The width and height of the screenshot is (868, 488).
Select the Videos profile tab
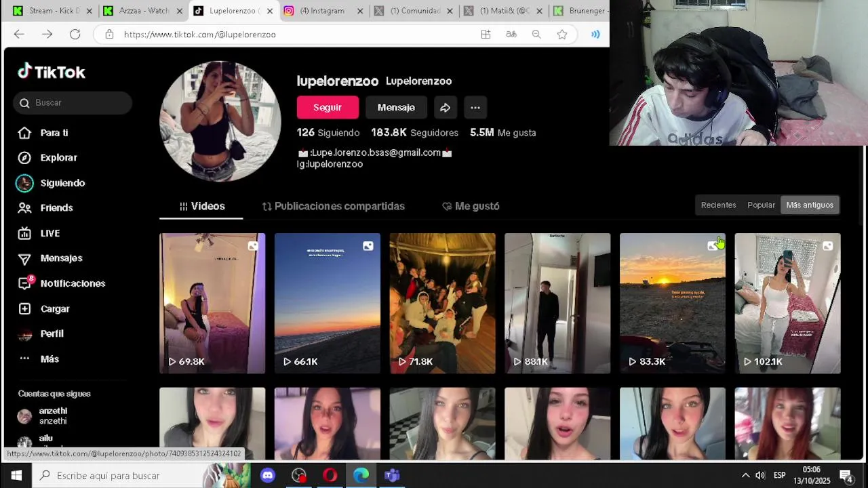click(x=201, y=207)
